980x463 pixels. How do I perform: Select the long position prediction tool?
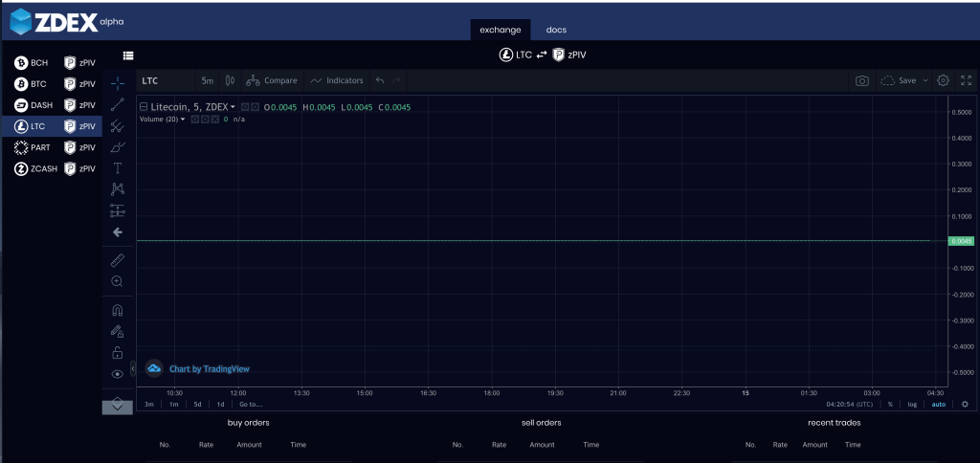117,210
